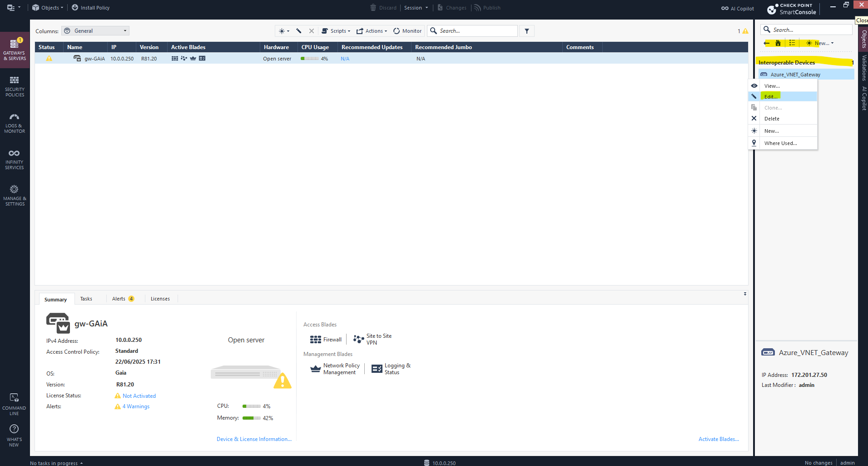Click the warning count indicator
The image size is (868, 466).
743,31
